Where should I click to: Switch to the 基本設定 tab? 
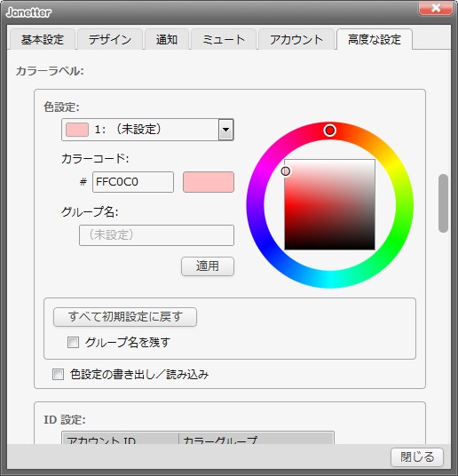pos(43,39)
